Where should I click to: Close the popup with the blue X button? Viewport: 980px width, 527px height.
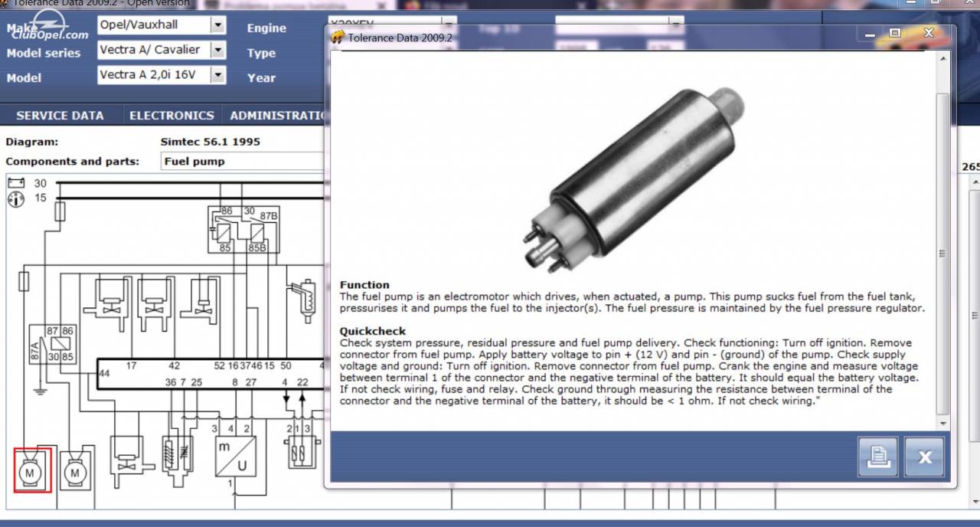pos(924,457)
